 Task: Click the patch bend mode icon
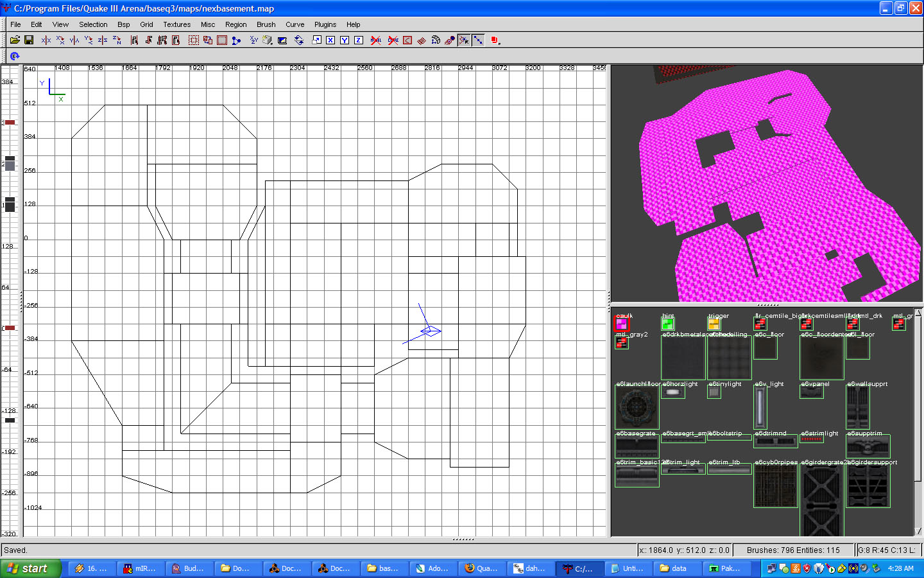(x=436, y=40)
